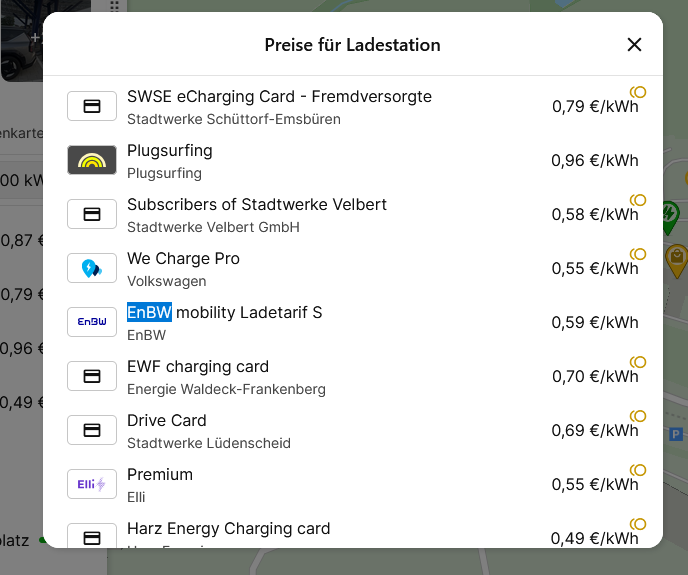Click provider Stadtwerke Schüttorf-Emsbüren

point(233,119)
